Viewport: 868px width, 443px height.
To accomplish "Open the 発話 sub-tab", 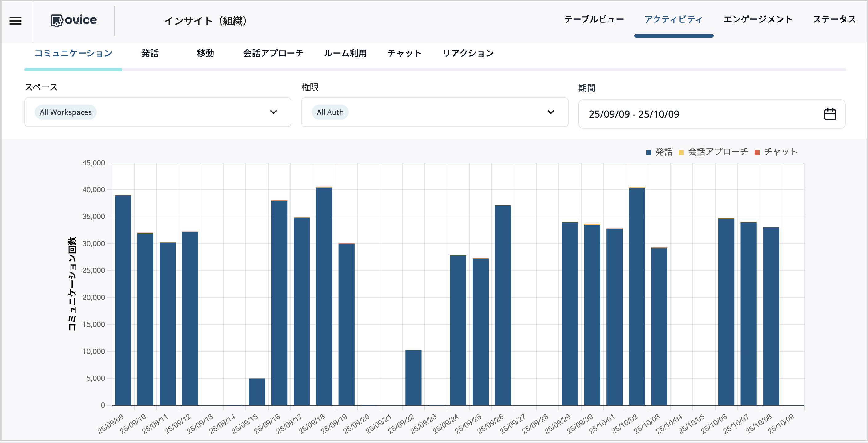I will [150, 53].
